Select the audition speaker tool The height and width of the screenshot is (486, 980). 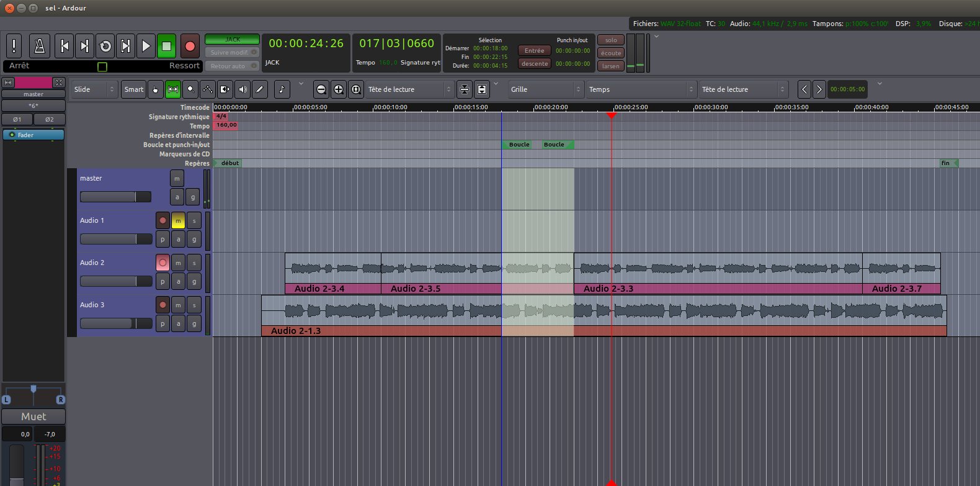[x=243, y=89]
